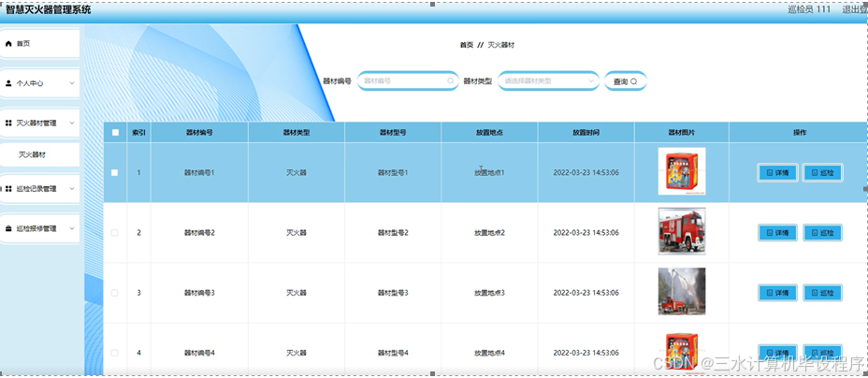Click cell 器材型号2

[393, 233]
